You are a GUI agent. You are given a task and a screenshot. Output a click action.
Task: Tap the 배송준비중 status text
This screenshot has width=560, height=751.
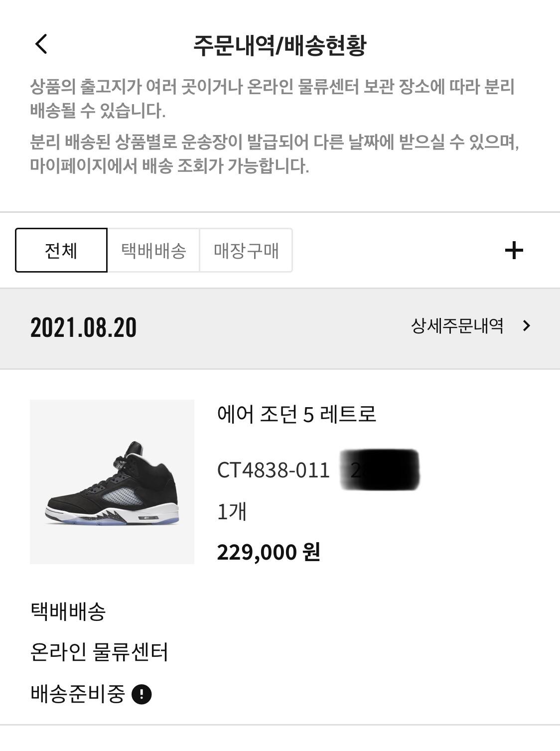click(x=77, y=694)
